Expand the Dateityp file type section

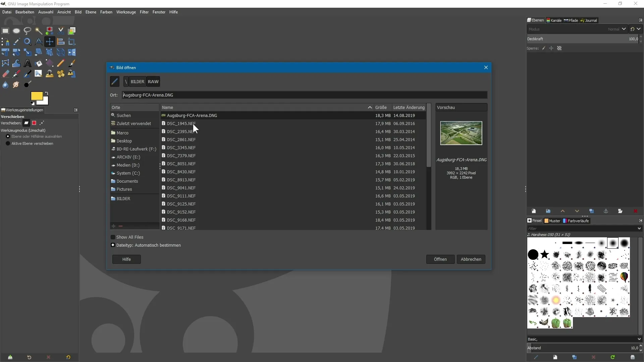[113, 245]
